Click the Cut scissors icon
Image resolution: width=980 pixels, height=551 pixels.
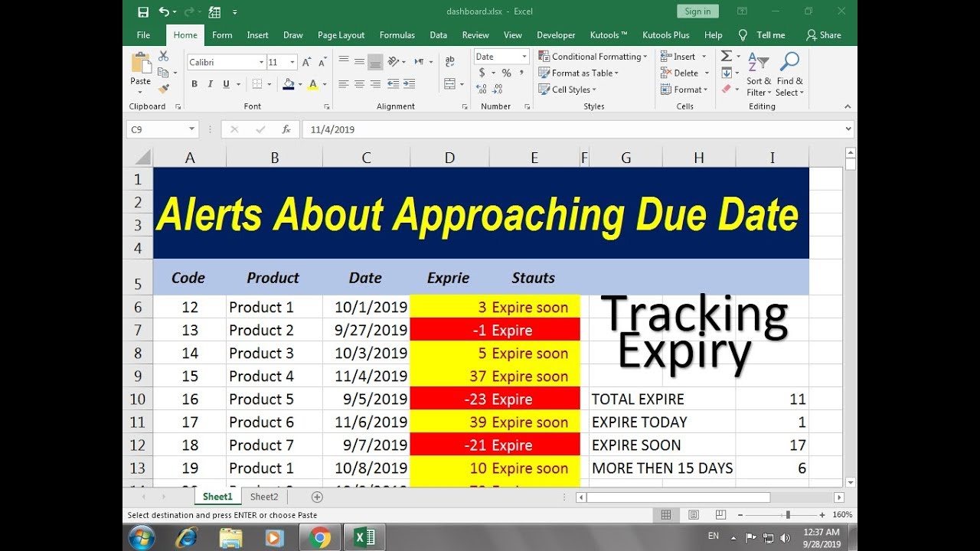(x=163, y=57)
